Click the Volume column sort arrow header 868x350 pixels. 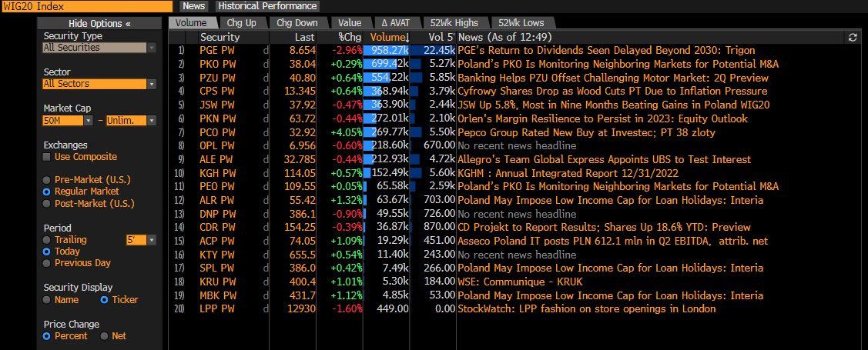390,37
